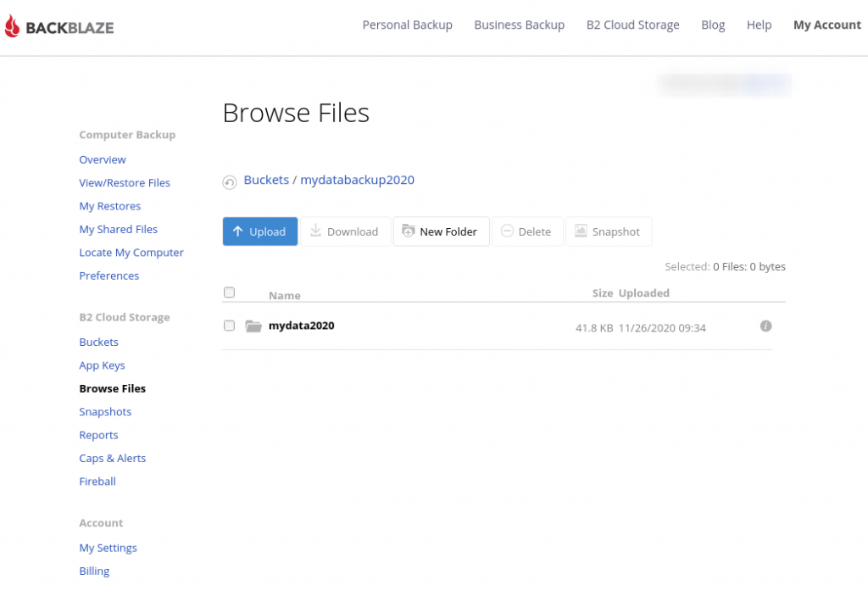Click the New Folder icon
The height and width of the screenshot is (613, 868).
(409, 231)
